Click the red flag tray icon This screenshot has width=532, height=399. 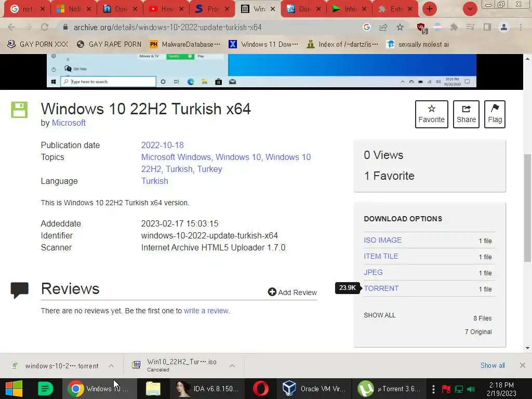pyautogui.click(x=446, y=389)
